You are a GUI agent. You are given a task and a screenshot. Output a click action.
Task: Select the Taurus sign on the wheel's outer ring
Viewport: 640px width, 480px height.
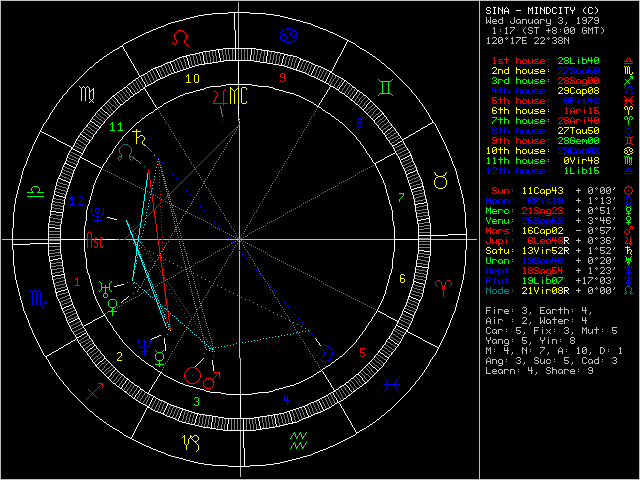(x=438, y=183)
